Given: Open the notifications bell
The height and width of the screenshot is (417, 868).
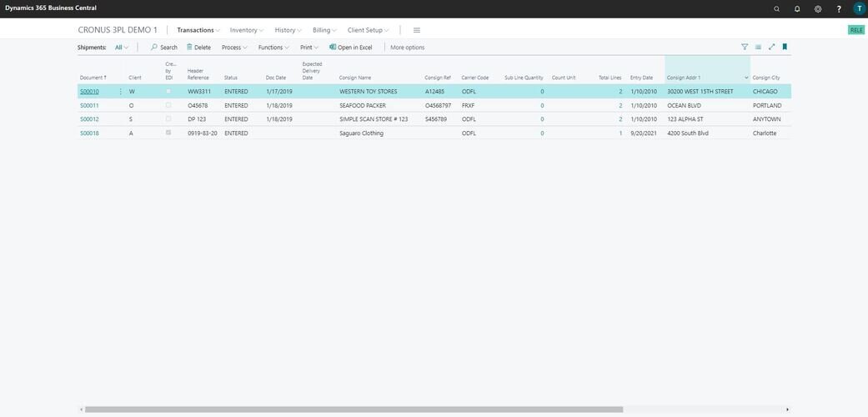Looking at the screenshot, I should pyautogui.click(x=797, y=8).
